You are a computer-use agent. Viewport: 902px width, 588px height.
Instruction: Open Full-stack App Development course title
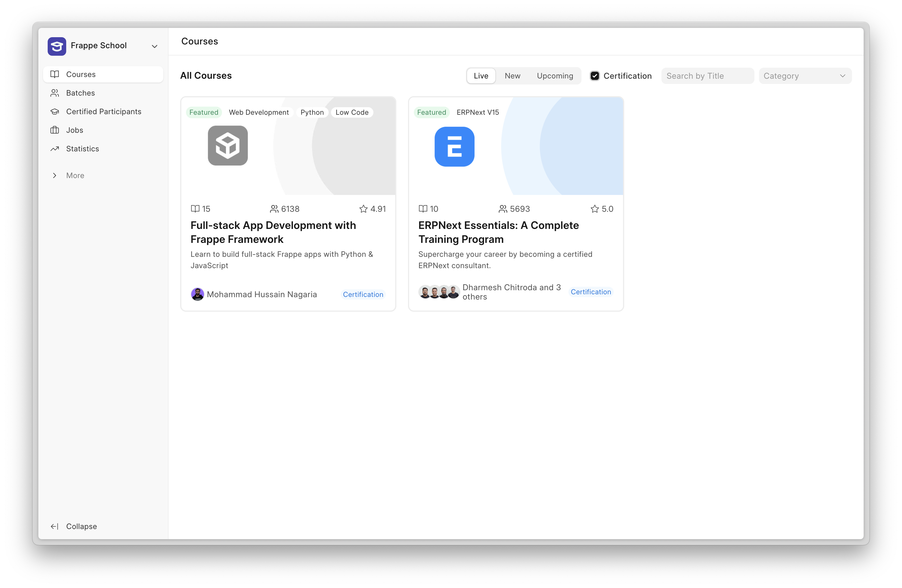(x=273, y=232)
